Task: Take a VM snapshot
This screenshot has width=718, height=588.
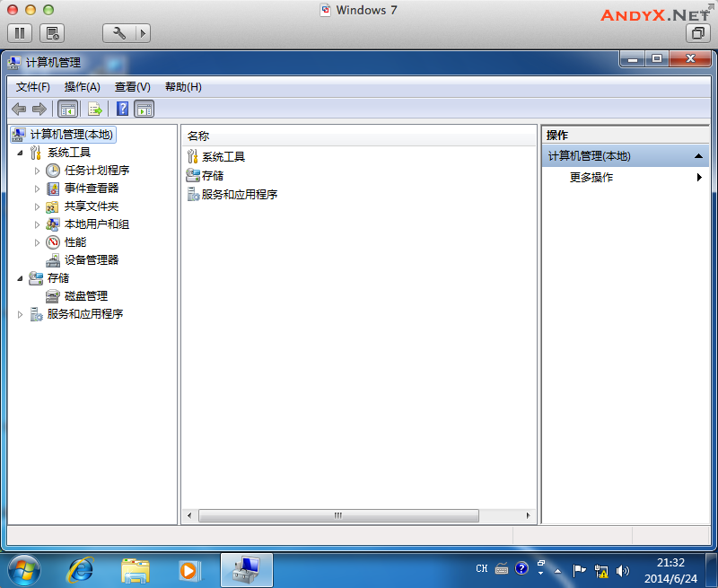Action: coord(52,33)
